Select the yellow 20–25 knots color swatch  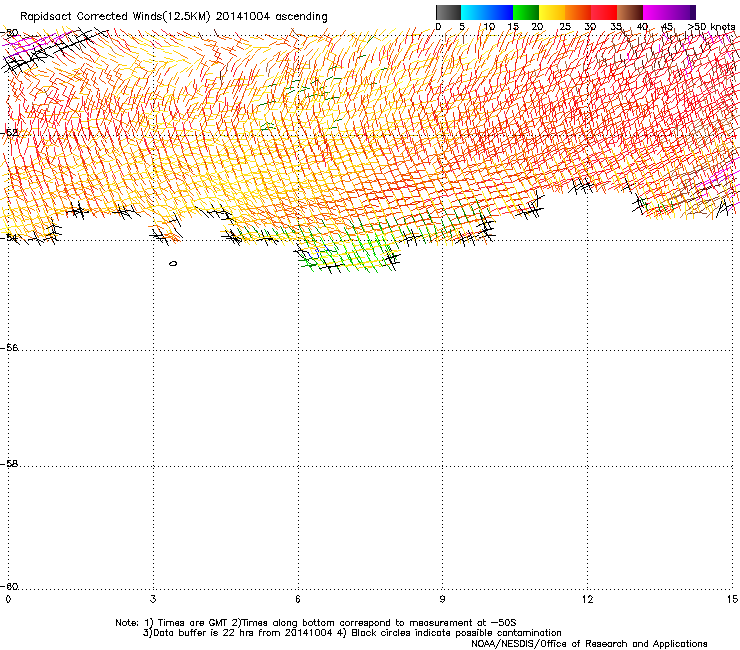click(552, 12)
